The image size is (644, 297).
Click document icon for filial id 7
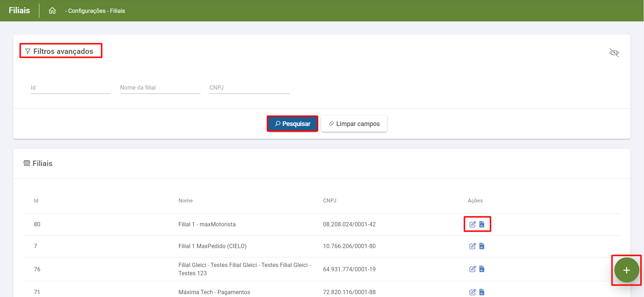[x=482, y=246]
